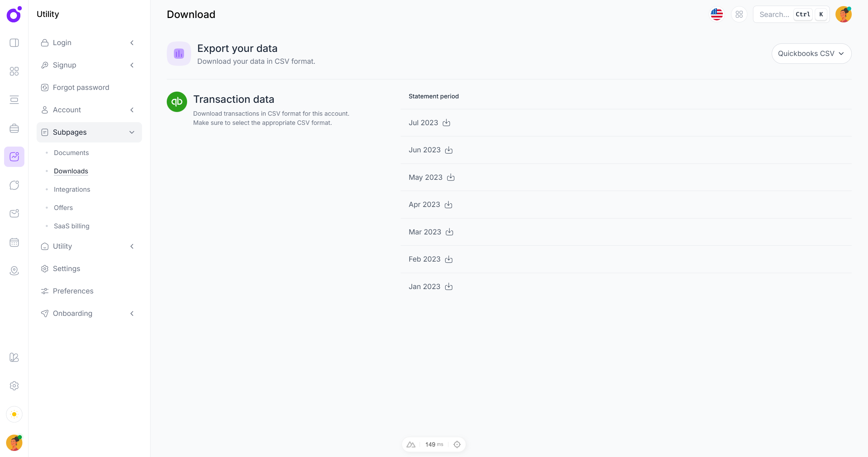Toggle the sidebar visibility icon at the rail top
Viewport: 868px width, 457px height.
point(14,43)
